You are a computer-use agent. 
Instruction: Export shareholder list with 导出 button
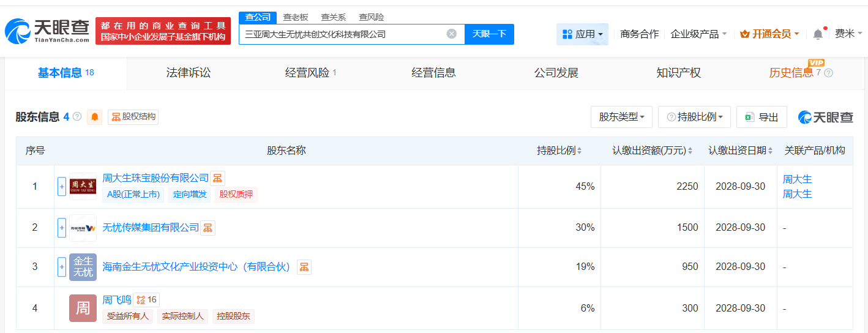(x=761, y=117)
